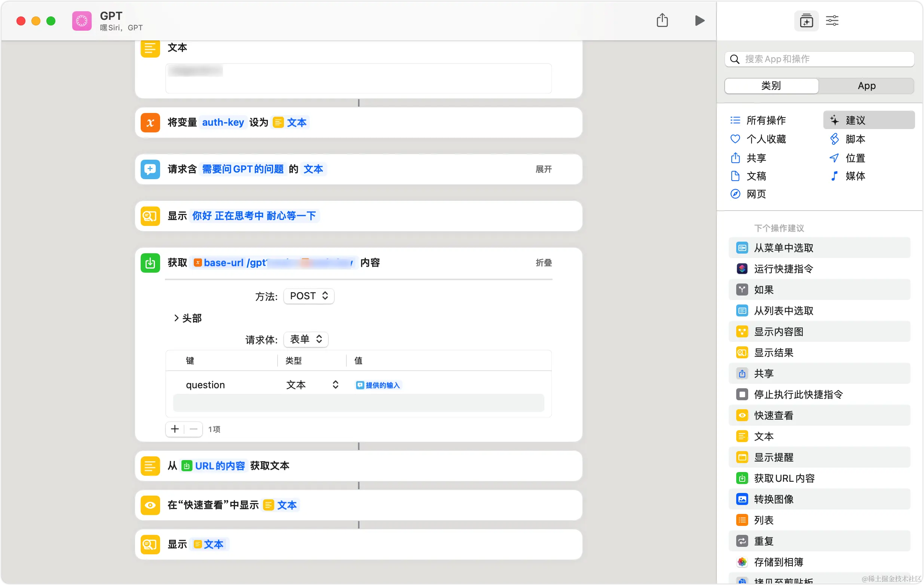Click the Quick Look eye action icon

click(x=150, y=505)
